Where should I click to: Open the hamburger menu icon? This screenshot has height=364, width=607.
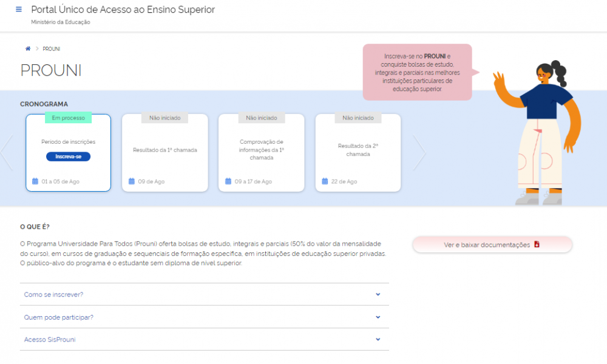pos(19,9)
